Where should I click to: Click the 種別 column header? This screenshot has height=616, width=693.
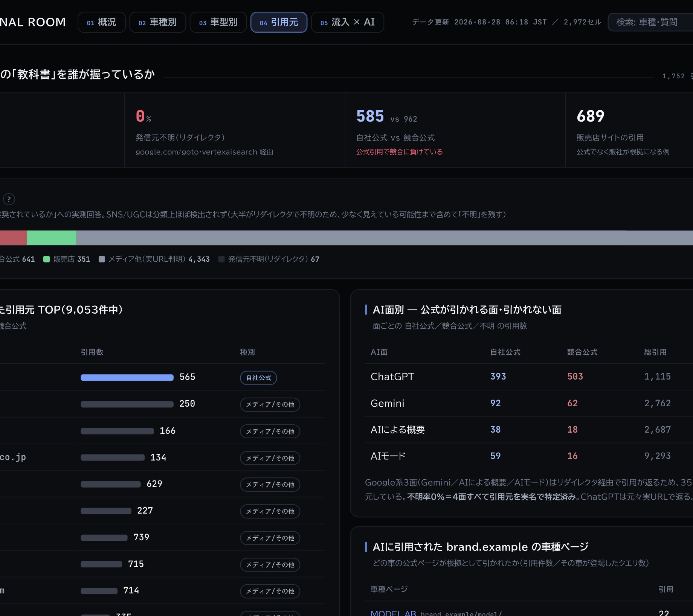247,352
